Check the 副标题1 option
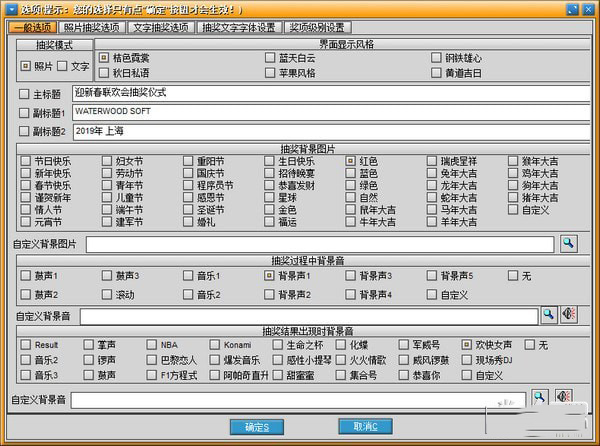 pyautogui.click(x=25, y=112)
